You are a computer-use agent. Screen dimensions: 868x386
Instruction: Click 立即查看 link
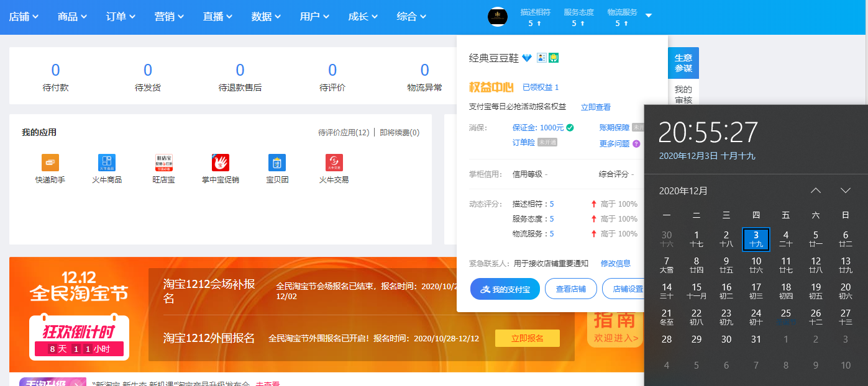(596, 107)
